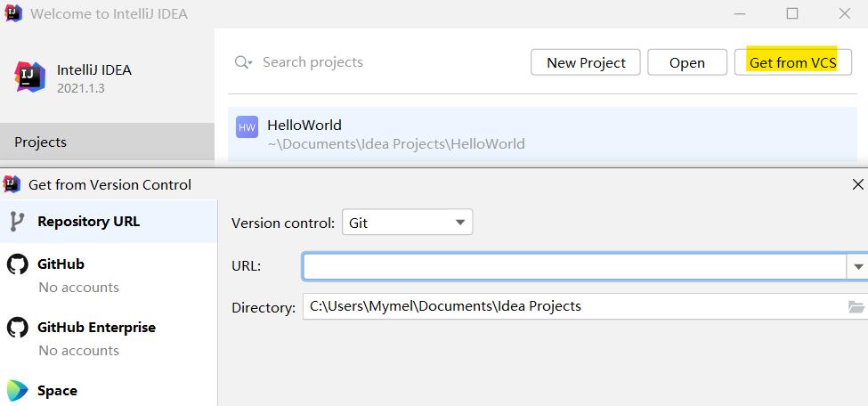Click IntelliJ icon in Get from Version Control title
This screenshot has height=406, width=868.
click(12, 184)
